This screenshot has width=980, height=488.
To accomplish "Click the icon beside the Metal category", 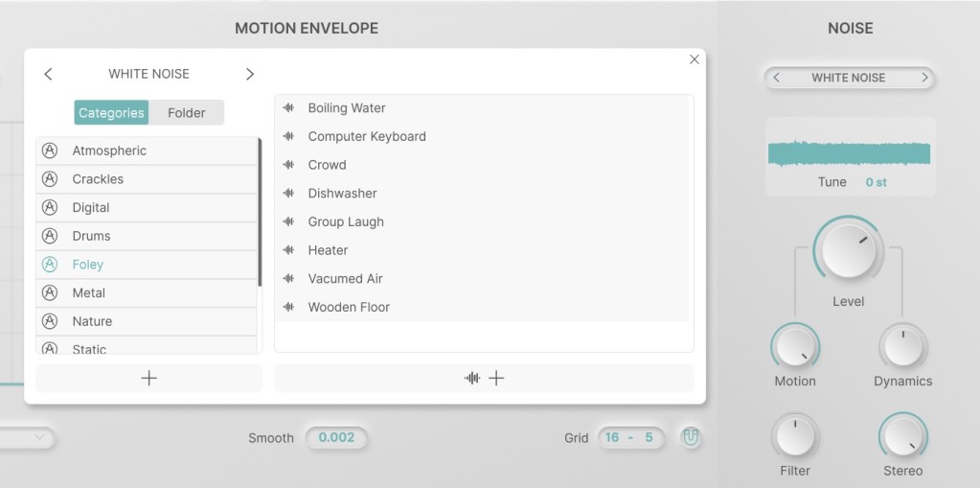I will pyautogui.click(x=50, y=292).
